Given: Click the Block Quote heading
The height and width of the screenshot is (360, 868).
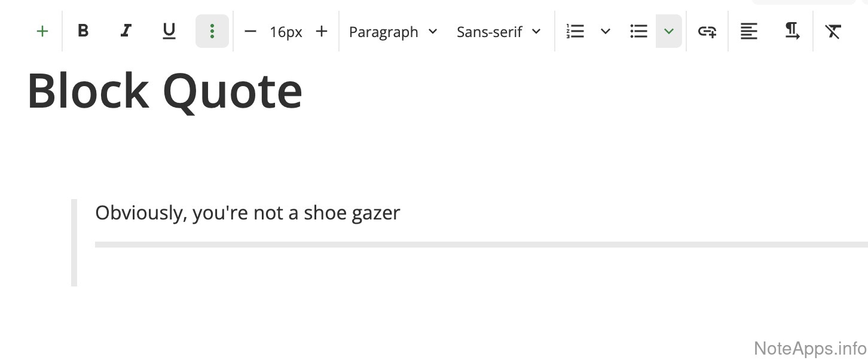Looking at the screenshot, I should click(165, 91).
